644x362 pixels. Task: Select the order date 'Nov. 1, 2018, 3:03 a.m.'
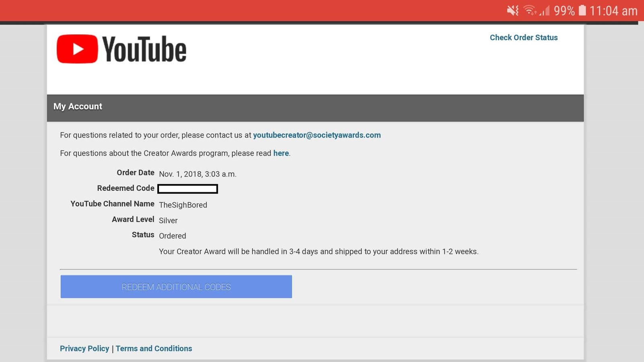coord(198,174)
